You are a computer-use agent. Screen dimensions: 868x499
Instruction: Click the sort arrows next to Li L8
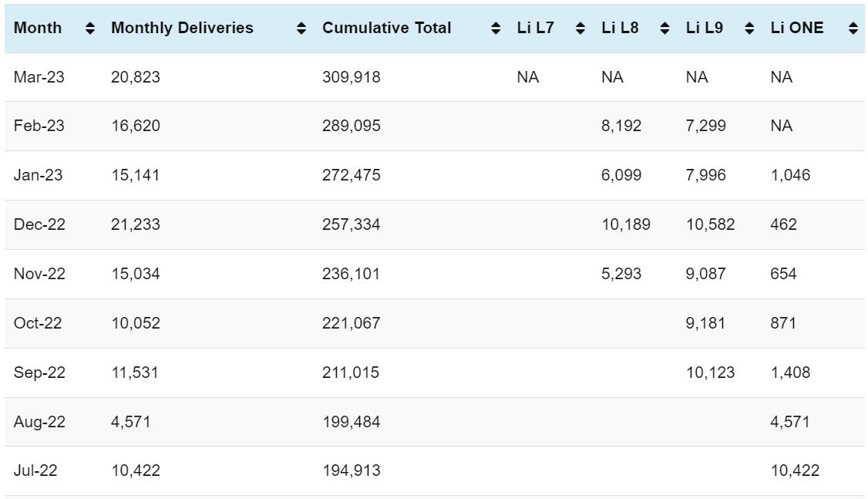[x=664, y=29]
